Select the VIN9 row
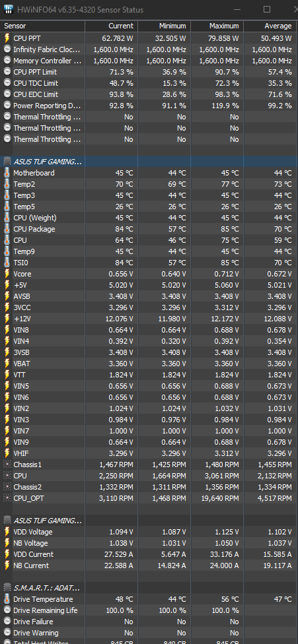Image resolution: width=298 pixels, height=644 pixels. coord(149,442)
